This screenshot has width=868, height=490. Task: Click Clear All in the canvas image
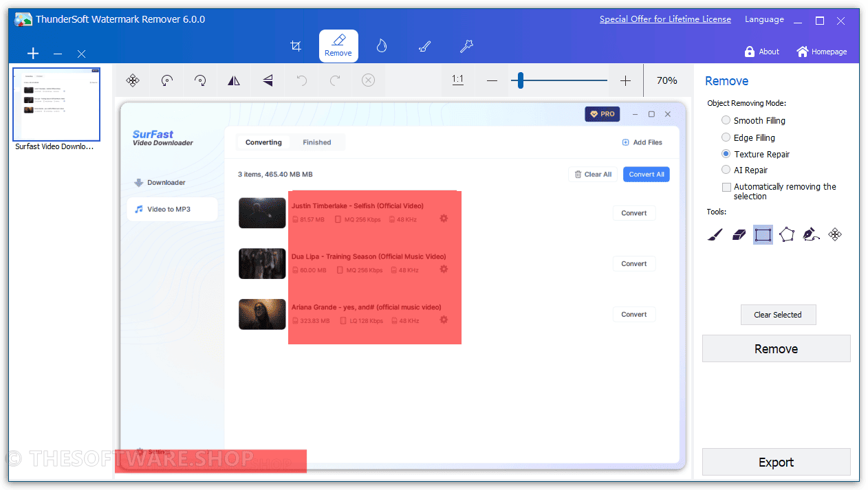click(x=592, y=175)
